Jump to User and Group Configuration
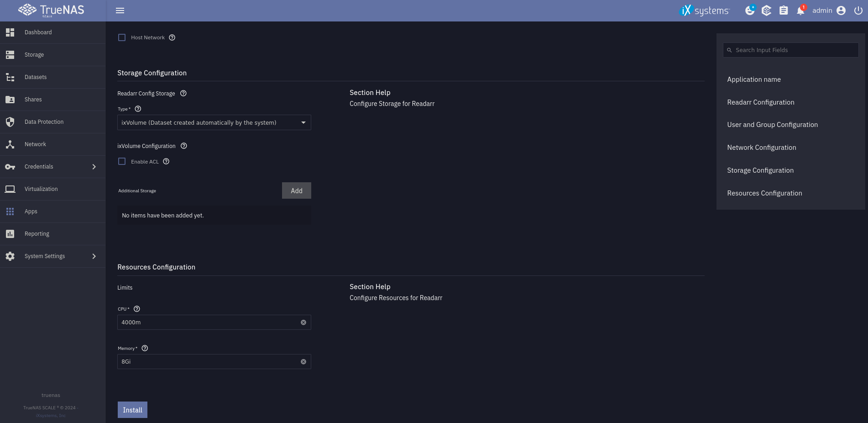 772,125
